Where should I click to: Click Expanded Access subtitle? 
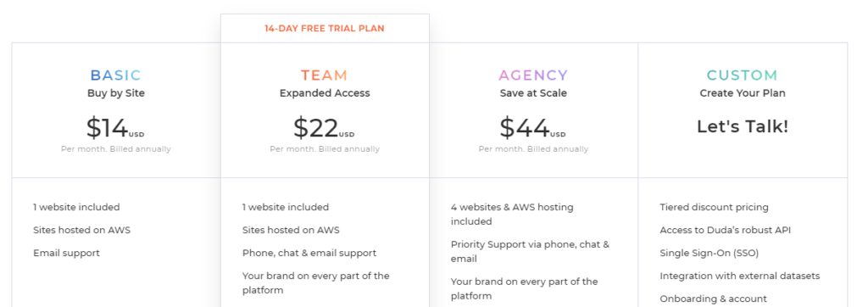pos(325,93)
